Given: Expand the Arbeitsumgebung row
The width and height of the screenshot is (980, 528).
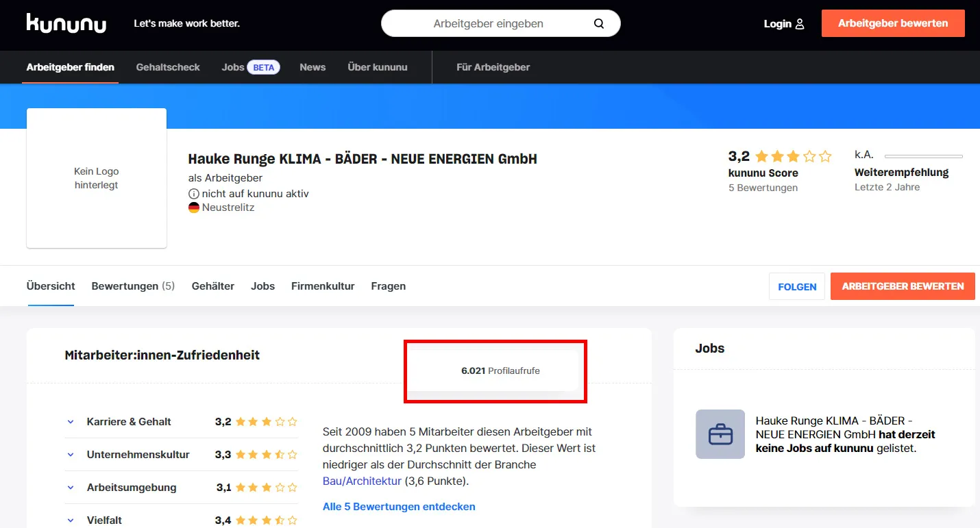Looking at the screenshot, I should (x=71, y=488).
